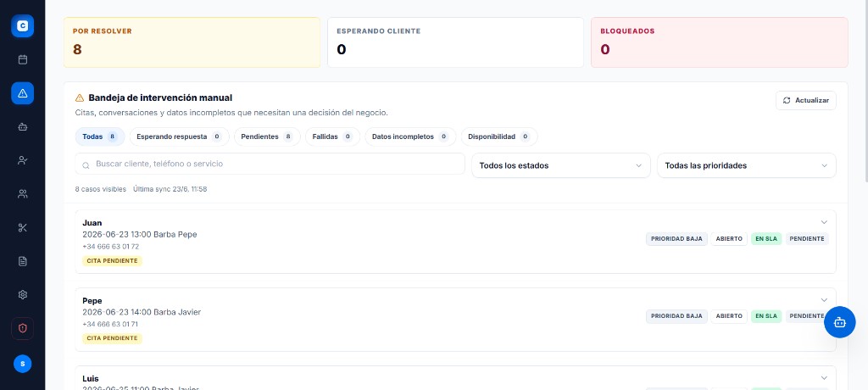This screenshot has height=390, width=868.
Task: Open the floating chatbot assistant button
Action: point(840,322)
